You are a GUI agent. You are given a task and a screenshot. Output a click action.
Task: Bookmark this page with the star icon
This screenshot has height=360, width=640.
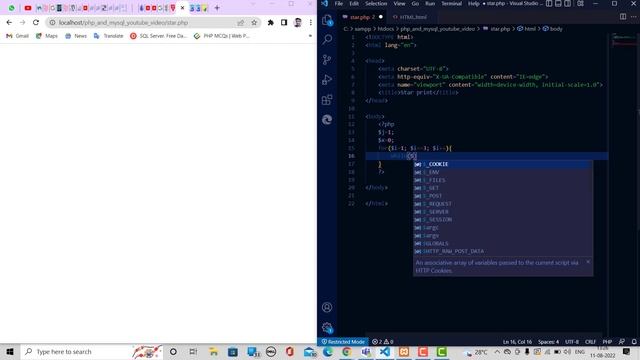click(x=254, y=22)
